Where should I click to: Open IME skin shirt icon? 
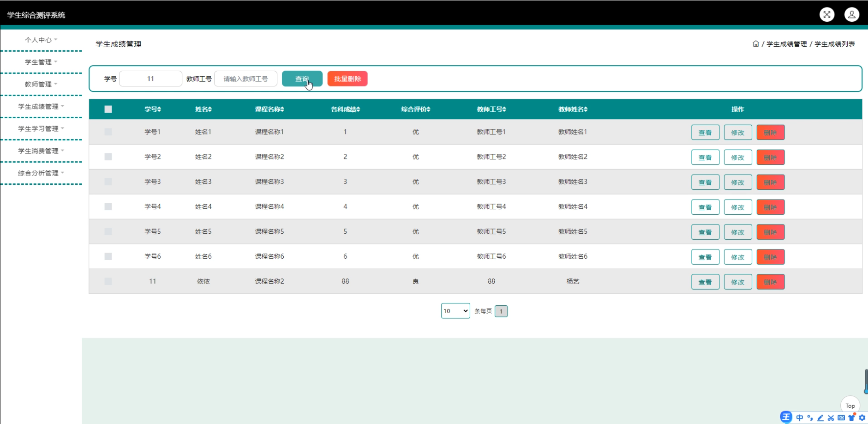click(852, 418)
